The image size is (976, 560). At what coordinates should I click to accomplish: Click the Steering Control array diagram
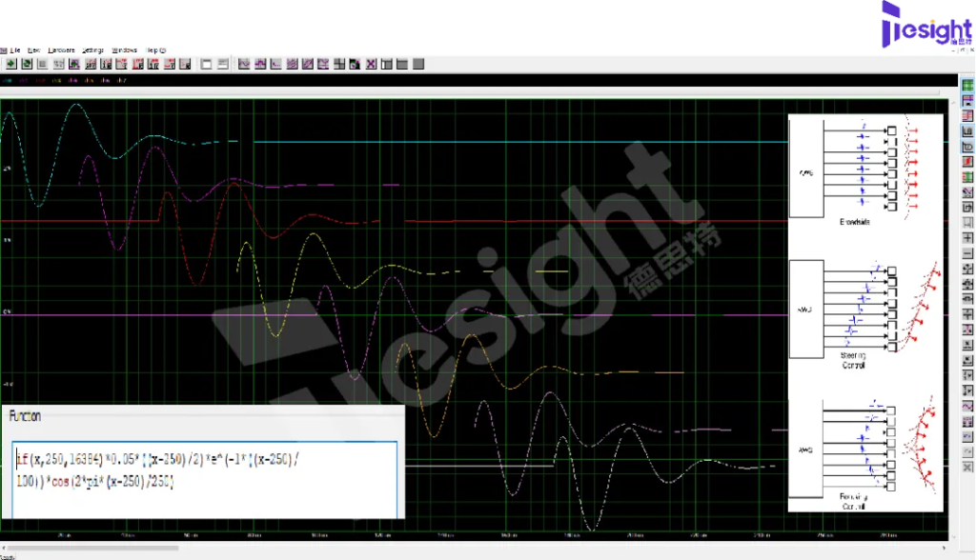[x=865, y=315]
